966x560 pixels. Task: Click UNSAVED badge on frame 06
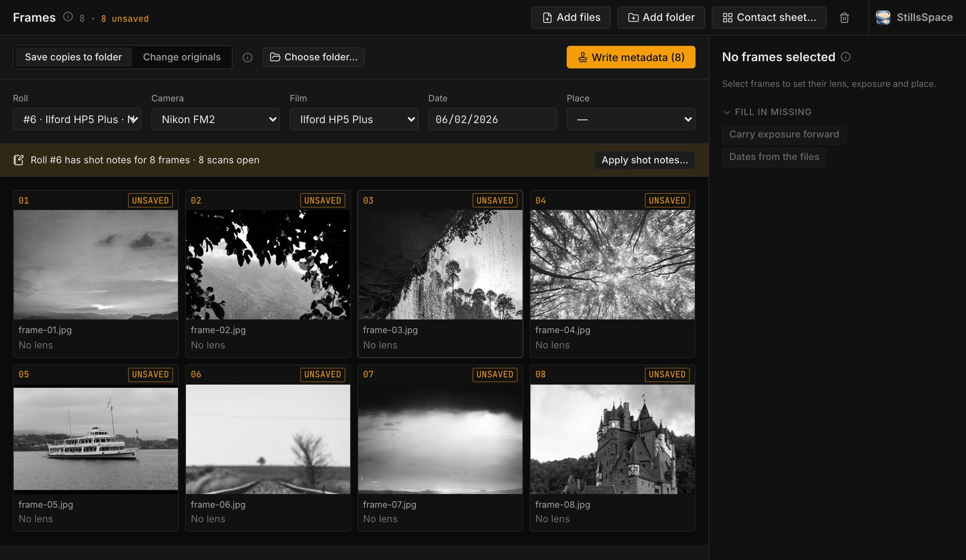point(323,375)
